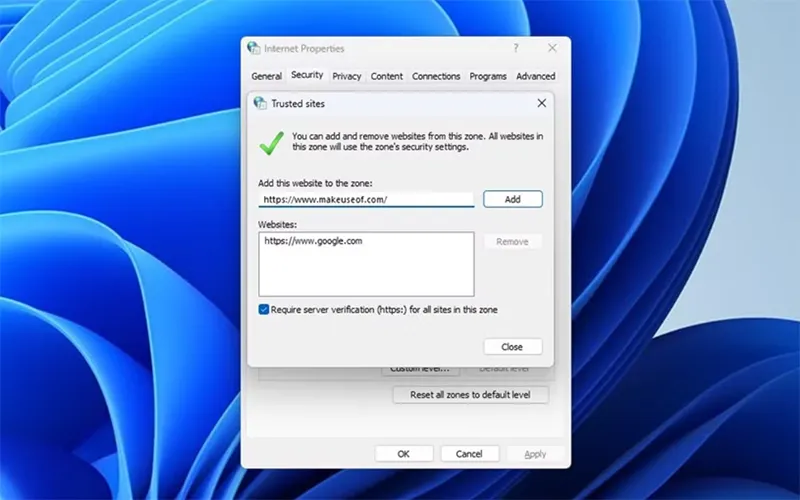Select the Content tab
800x500 pixels.
tap(387, 76)
